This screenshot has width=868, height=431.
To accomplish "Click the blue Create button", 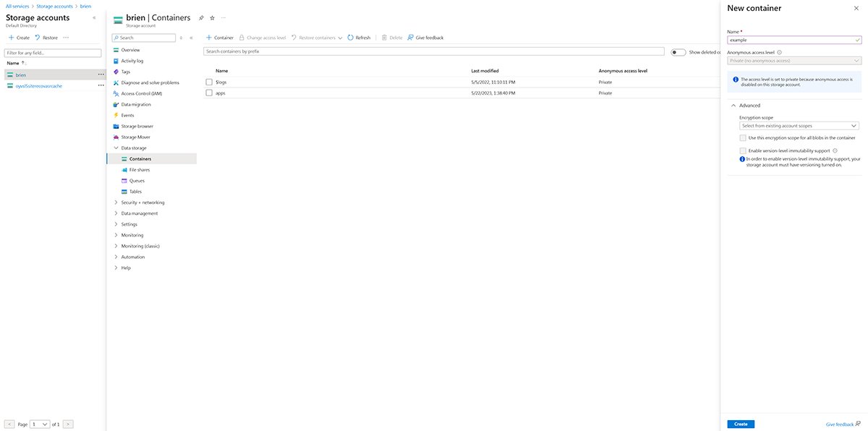I will pos(741,424).
